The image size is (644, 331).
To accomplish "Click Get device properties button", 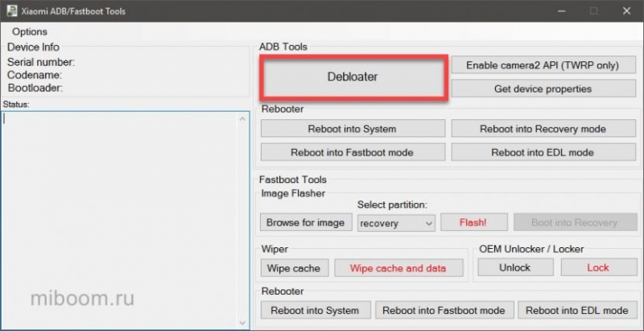I will [x=543, y=89].
